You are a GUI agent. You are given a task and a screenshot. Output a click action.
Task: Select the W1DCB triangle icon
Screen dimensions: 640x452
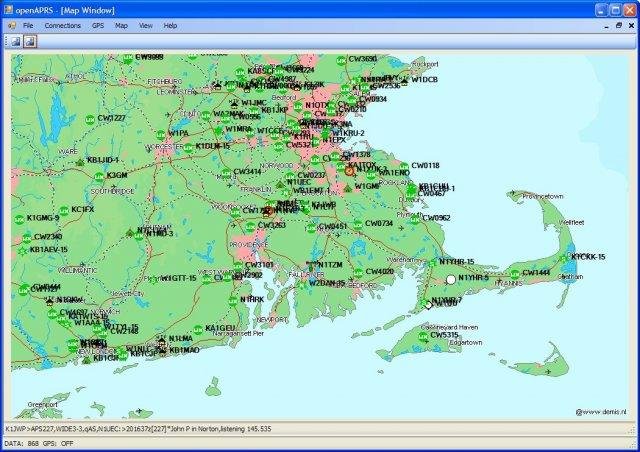pos(404,80)
